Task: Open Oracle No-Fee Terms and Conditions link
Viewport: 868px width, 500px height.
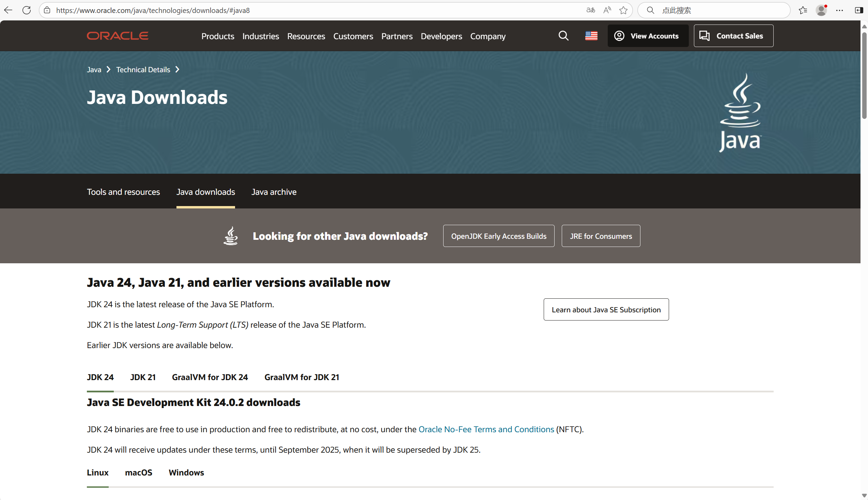Action: 486,429
